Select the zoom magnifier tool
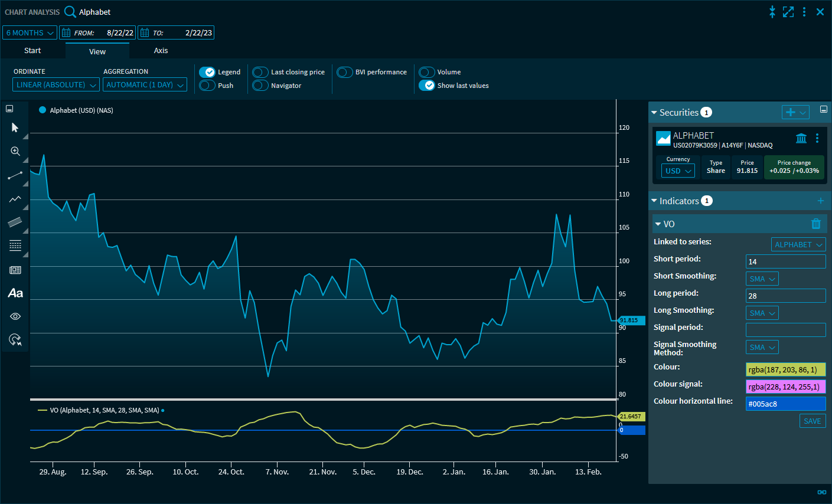The height and width of the screenshot is (504, 832). click(x=15, y=152)
